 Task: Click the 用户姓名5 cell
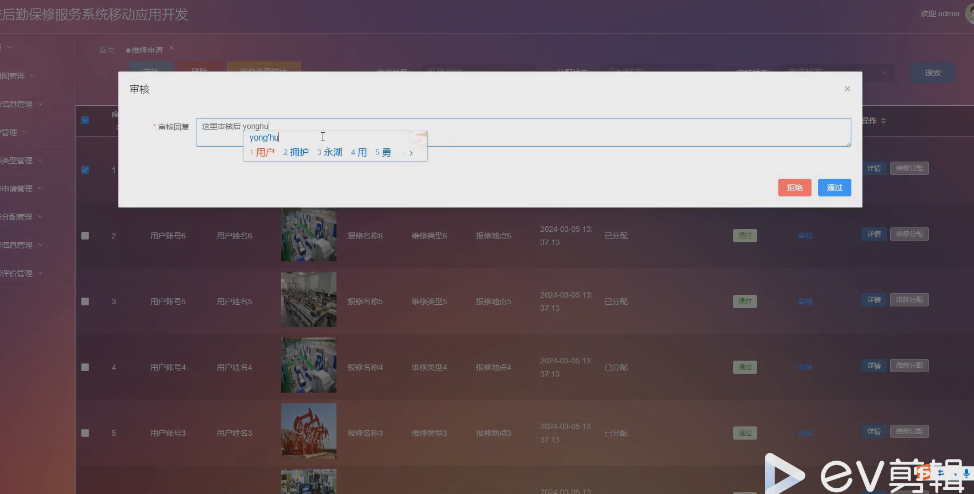click(x=234, y=301)
